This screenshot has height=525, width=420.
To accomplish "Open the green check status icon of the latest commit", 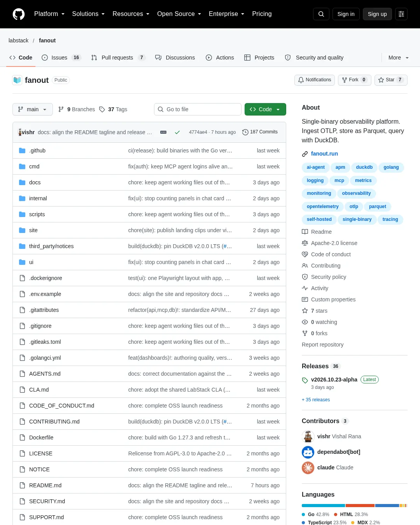I will (177, 132).
